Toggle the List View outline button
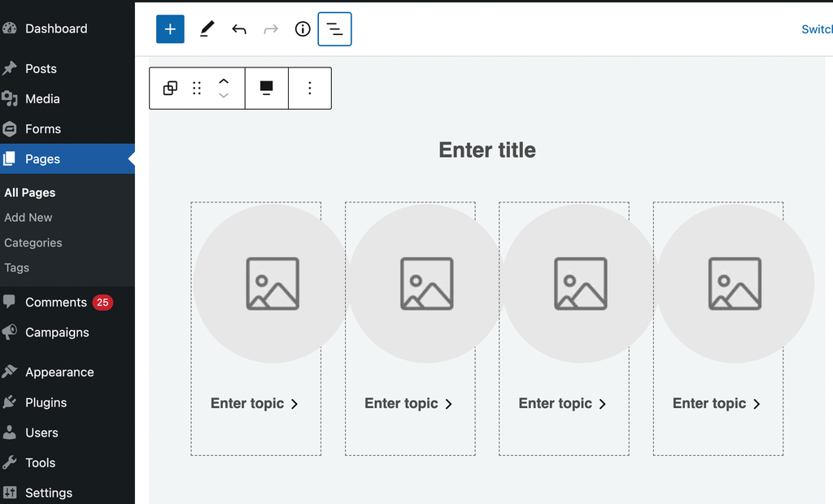 pos(334,28)
